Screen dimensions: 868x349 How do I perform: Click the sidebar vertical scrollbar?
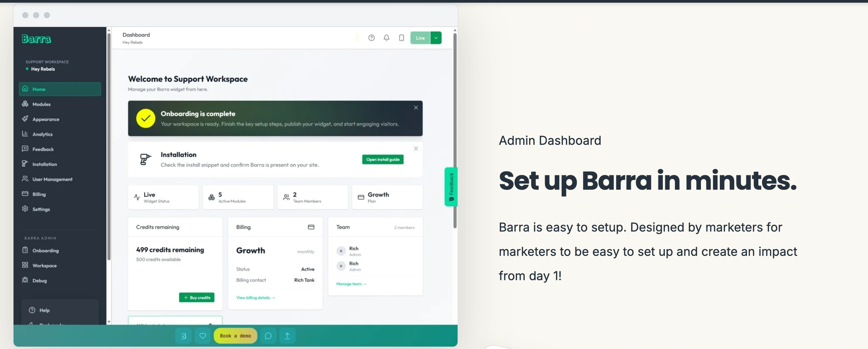pos(108,146)
